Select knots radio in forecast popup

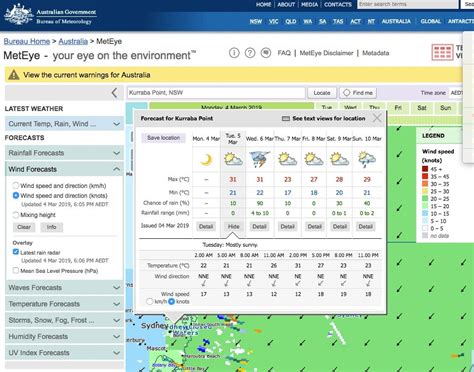(171, 302)
